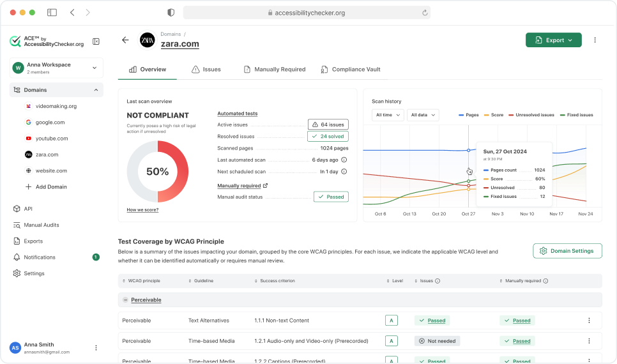Screen dimensions: 617x364
Task: Click the 50% score donut chart
Action: [158, 172]
